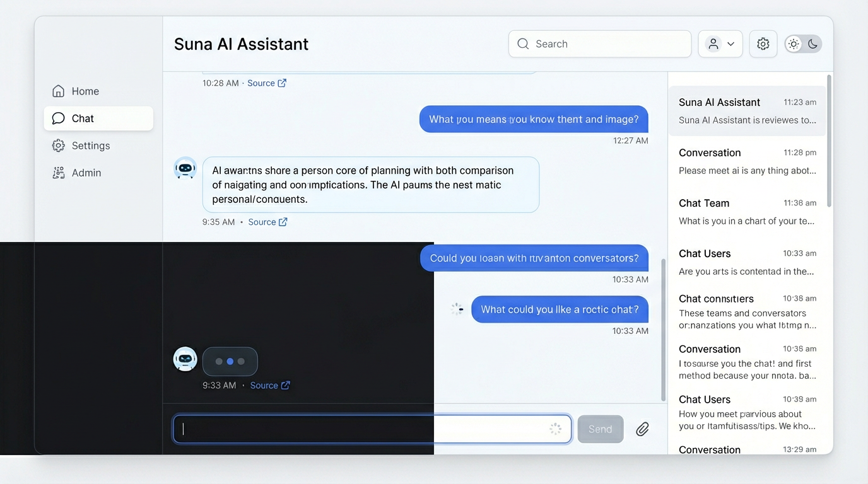Click the sidebar Settings gear icon
Image resolution: width=868 pixels, height=484 pixels.
pyautogui.click(x=59, y=146)
